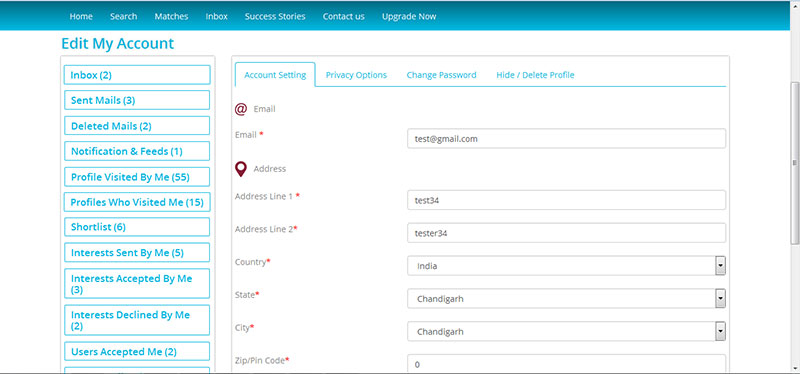Click the Country label
Viewport: 800px width, 374px height.
[x=253, y=262]
